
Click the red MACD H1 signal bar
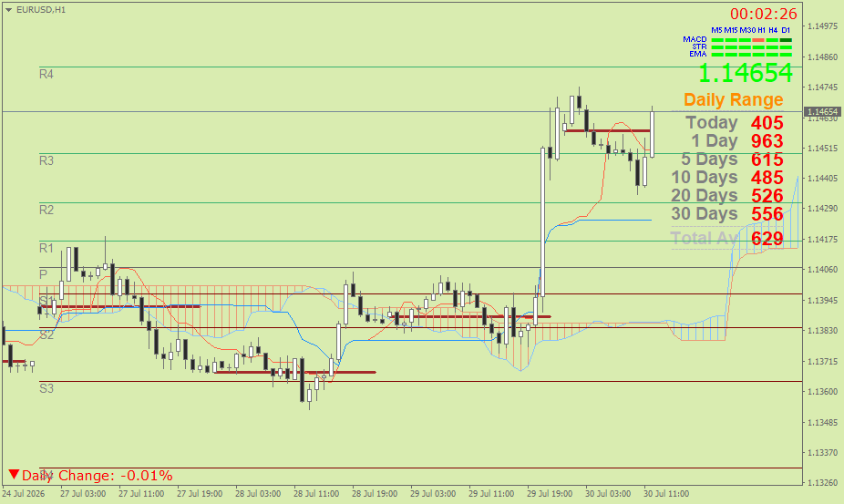(x=758, y=40)
